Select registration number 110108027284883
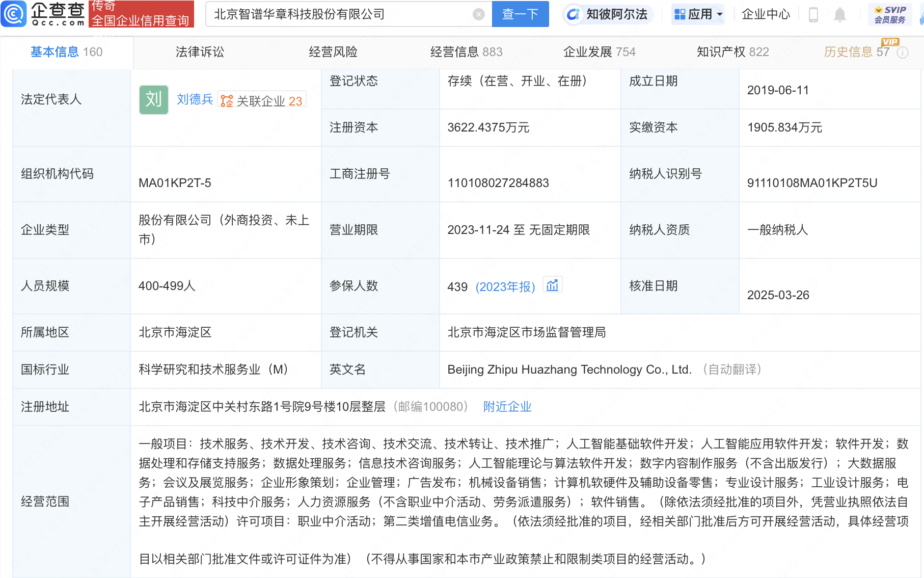The image size is (924, 578). click(x=498, y=183)
